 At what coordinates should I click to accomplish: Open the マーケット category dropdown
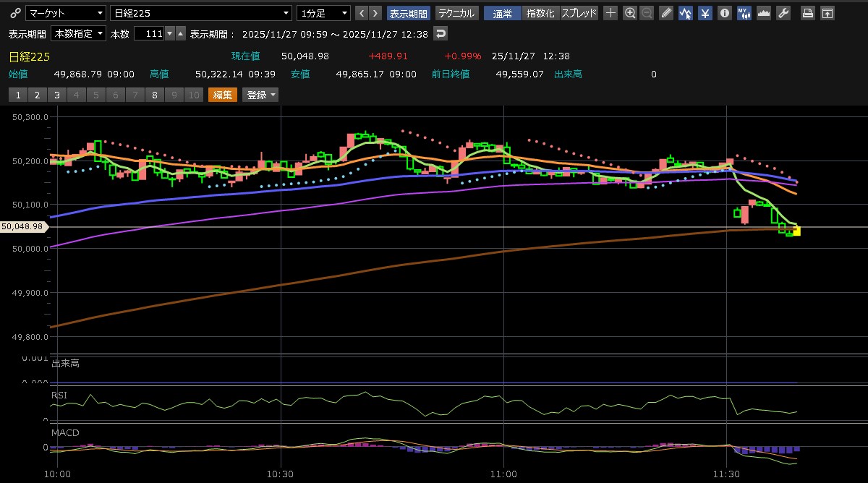point(65,13)
